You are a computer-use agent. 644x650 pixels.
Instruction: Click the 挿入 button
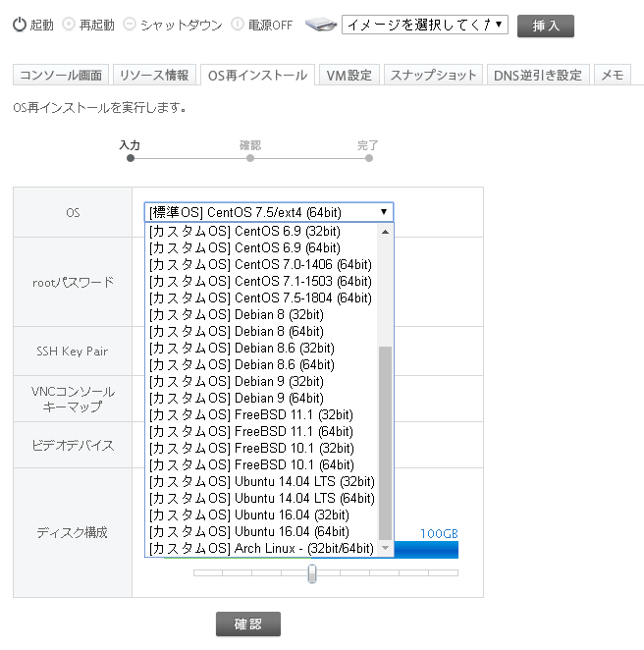click(546, 27)
